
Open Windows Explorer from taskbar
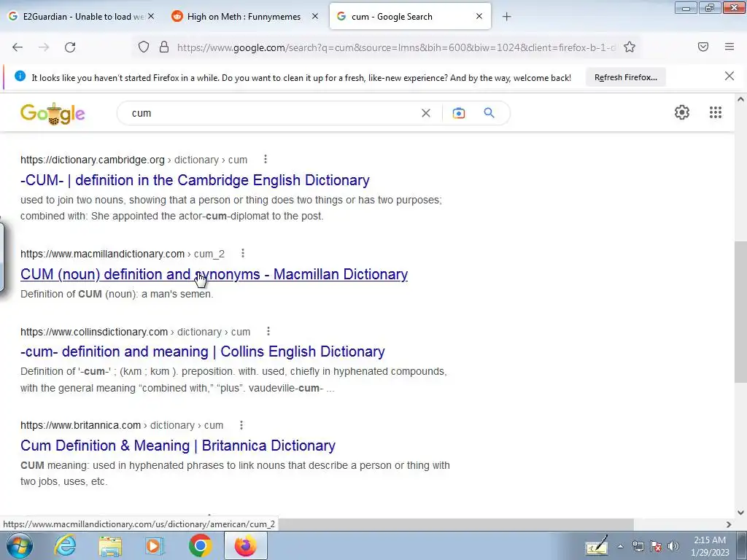[x=110, y=545]
